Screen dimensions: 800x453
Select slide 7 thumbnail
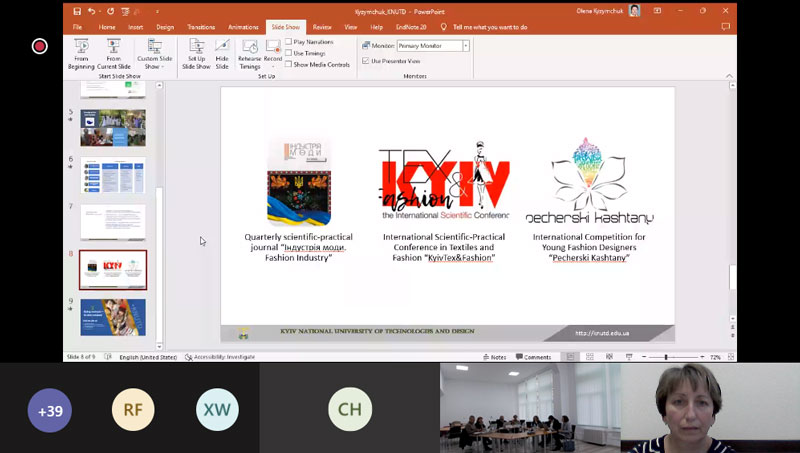[x=113, y=222]
